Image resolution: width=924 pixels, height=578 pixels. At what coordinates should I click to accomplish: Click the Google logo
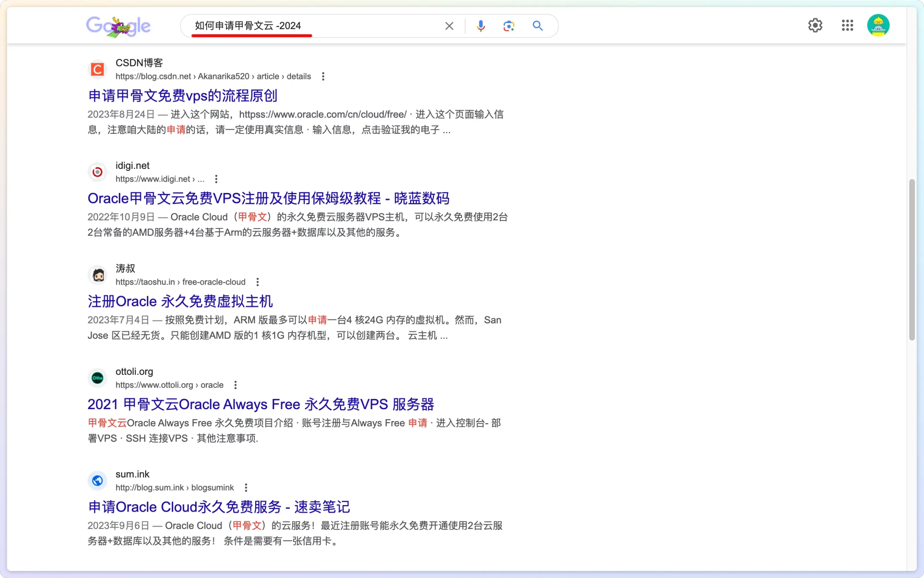pyautogui.click(x=118, y=26)
